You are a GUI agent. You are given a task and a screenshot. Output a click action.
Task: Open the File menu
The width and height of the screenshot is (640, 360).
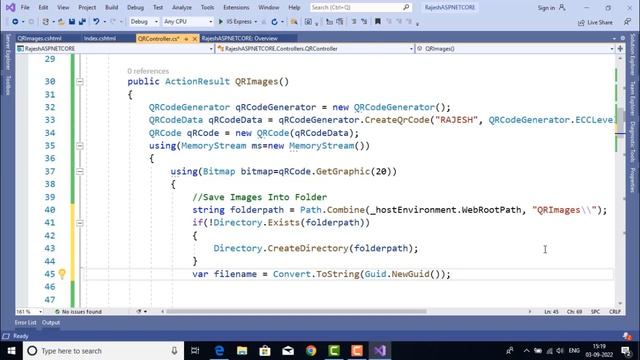click(25, 7)
